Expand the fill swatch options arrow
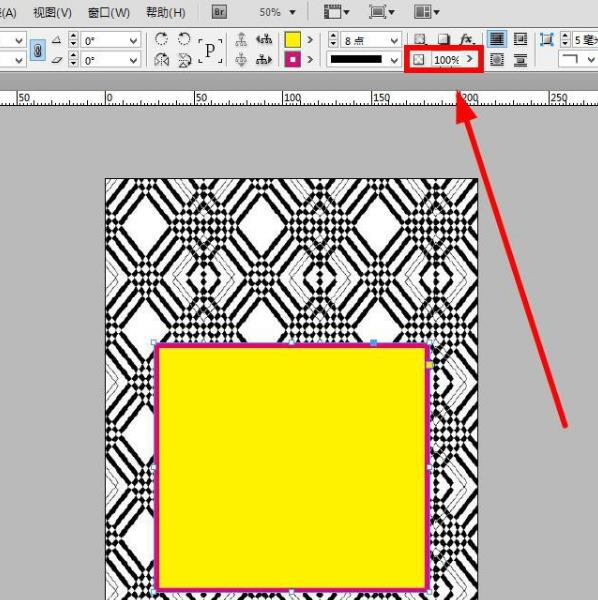Screen dimensions: 598x600 pyautogui.click(x=310, y=39)
